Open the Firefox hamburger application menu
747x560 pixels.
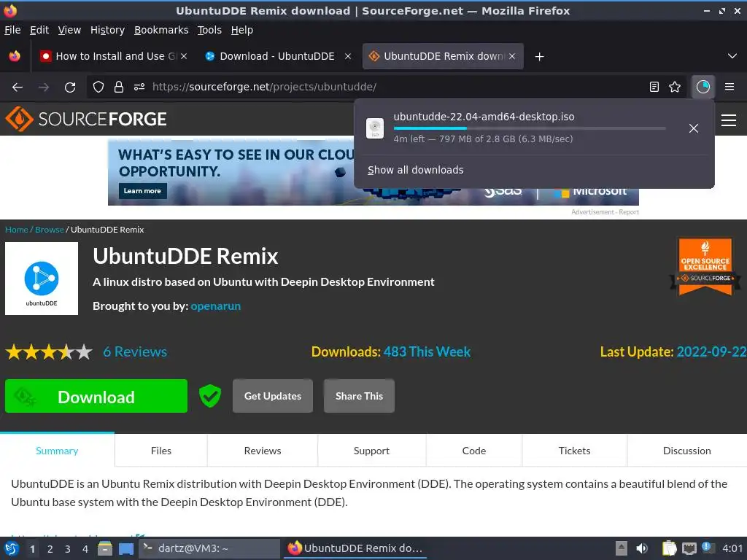[729, 87]
